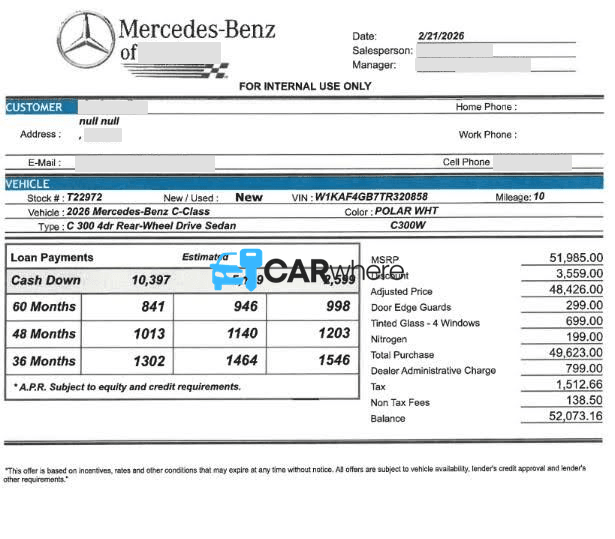Select vehicle 2026 Mercedes-Benz C-Class
615x539 pixels.
[140, 213]
